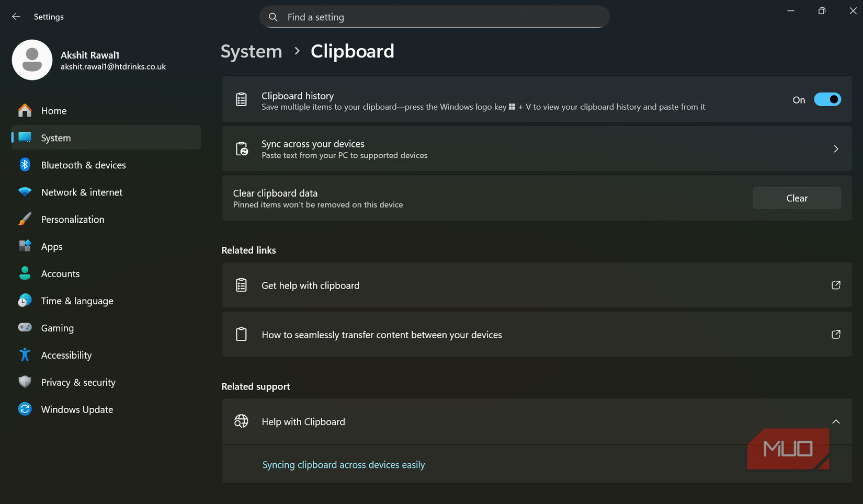Select the Personalization brush icon
The image size is (863, 504).
coord(25,219)
